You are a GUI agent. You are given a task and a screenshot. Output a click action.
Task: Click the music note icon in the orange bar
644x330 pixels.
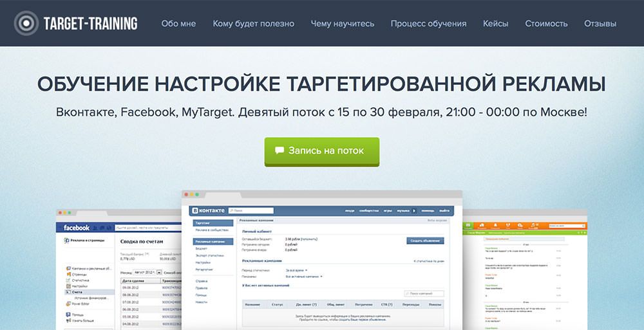533,225
